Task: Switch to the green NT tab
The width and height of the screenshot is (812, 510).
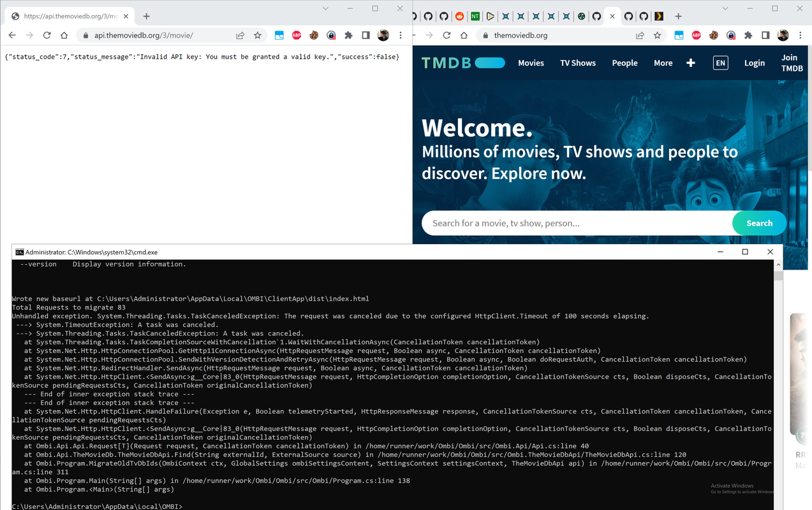Action: [475, 16]
